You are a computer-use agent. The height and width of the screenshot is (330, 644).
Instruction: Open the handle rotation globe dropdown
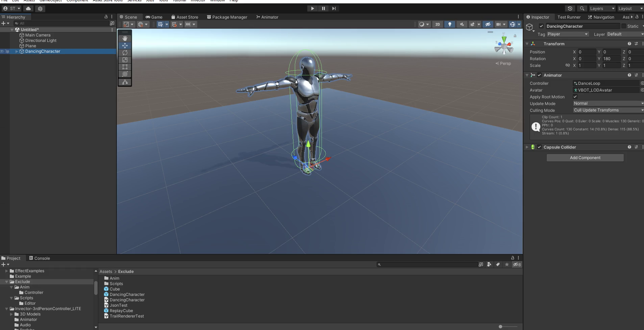(143, 24)
